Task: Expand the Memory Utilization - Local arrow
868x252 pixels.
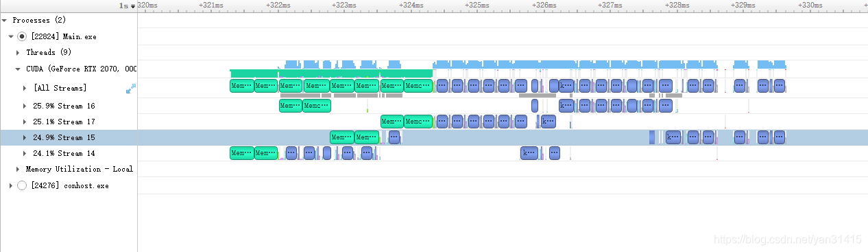Action: [19, 169]
